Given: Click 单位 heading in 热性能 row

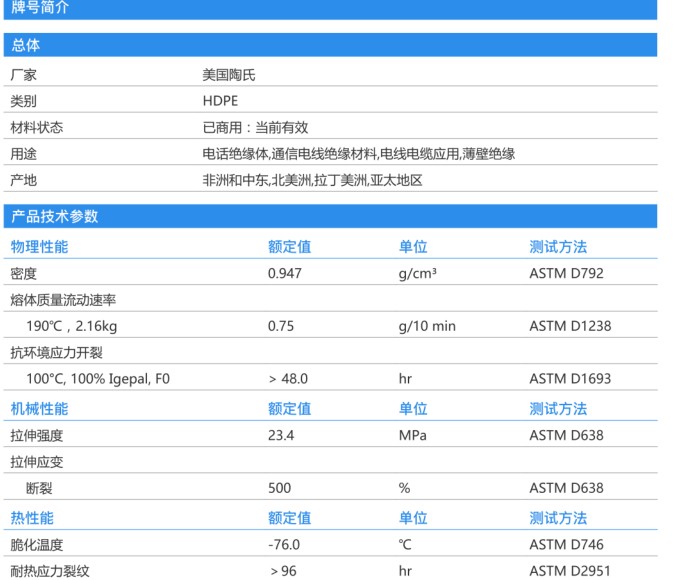Looking at the screenshot, I should pos(413,518).
